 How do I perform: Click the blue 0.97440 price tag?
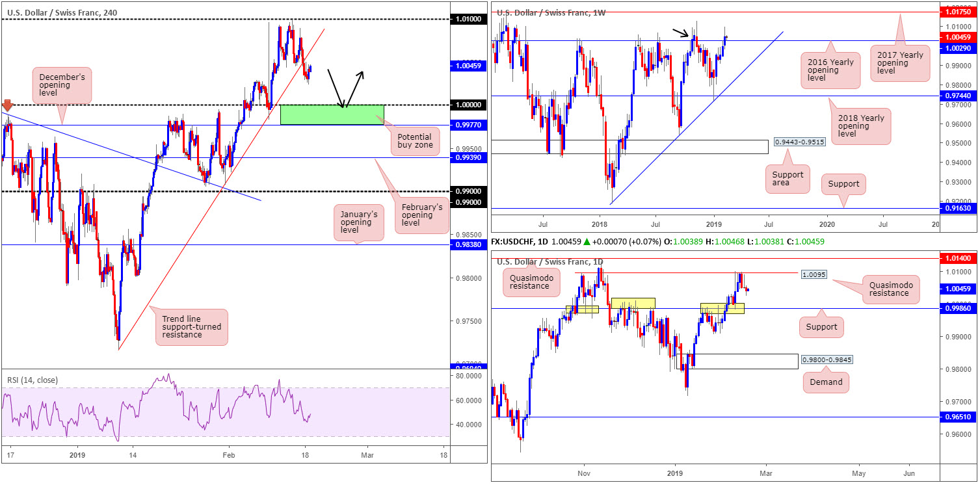point(959,95)
